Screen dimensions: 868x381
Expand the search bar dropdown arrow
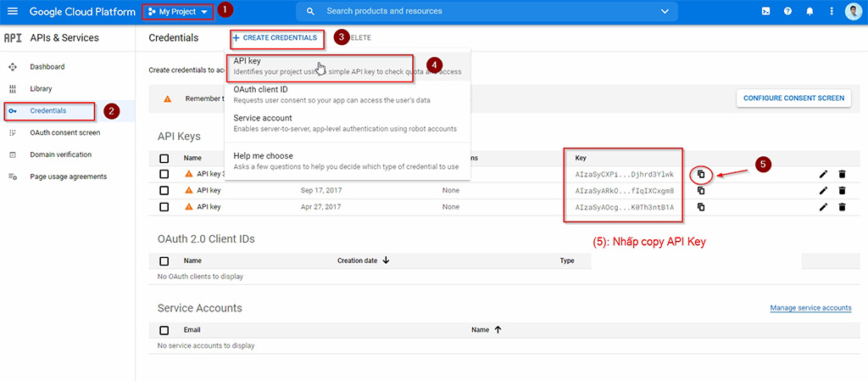click(x=665, y=11)
